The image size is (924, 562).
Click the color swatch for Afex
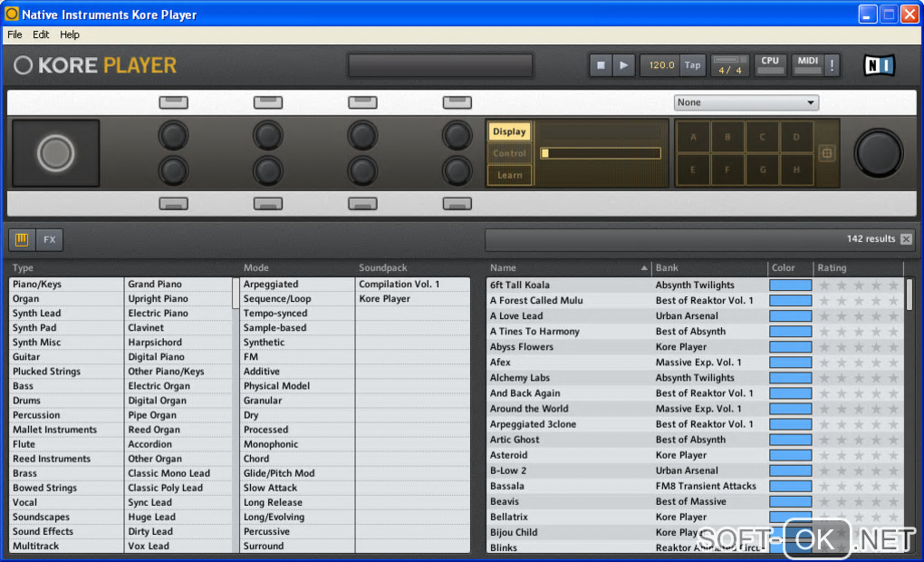[790, 362]
